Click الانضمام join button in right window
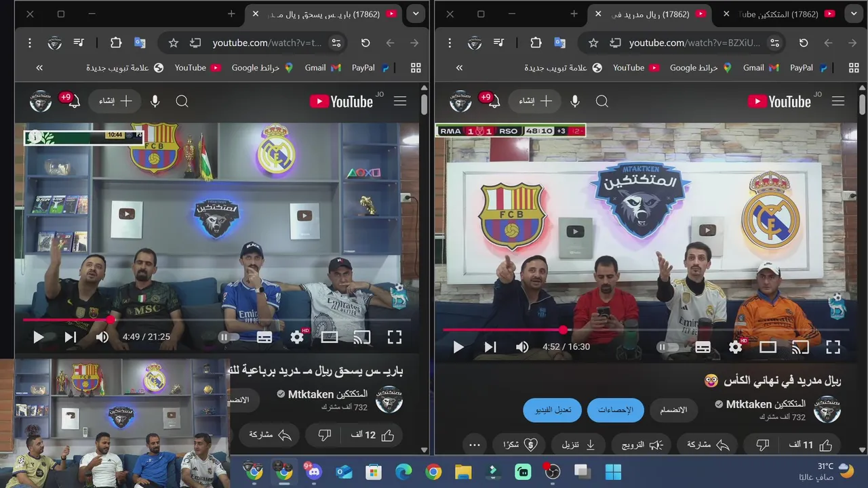Viewport: 868px width, 488px height. point(673,410)
